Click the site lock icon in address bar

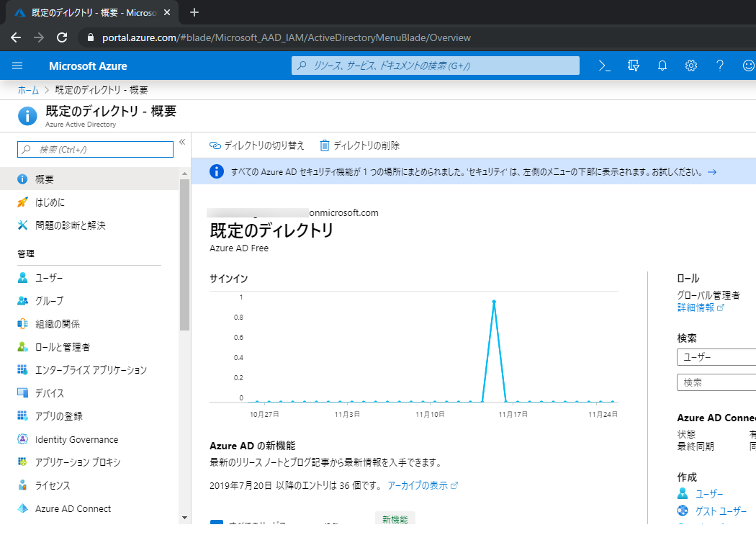(x=90, y=37)
